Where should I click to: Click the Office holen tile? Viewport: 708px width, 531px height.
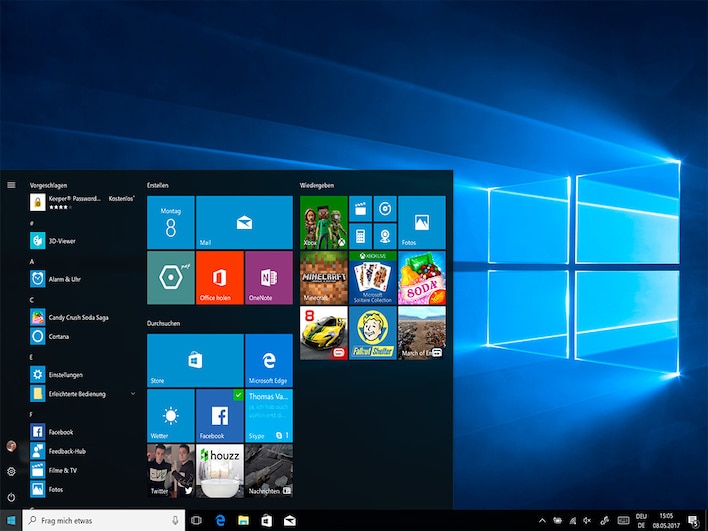(x=220, y=277)
